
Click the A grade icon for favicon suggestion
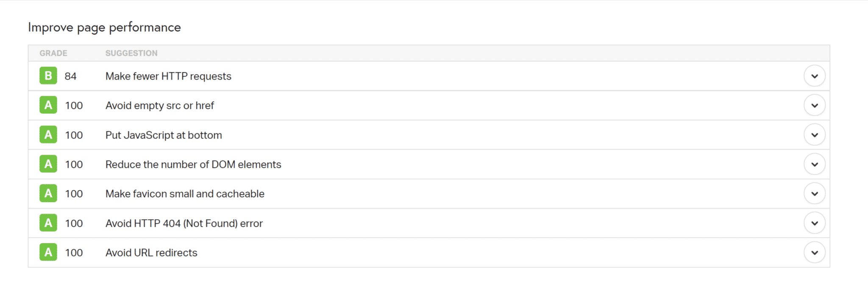[x=48, y=193]
